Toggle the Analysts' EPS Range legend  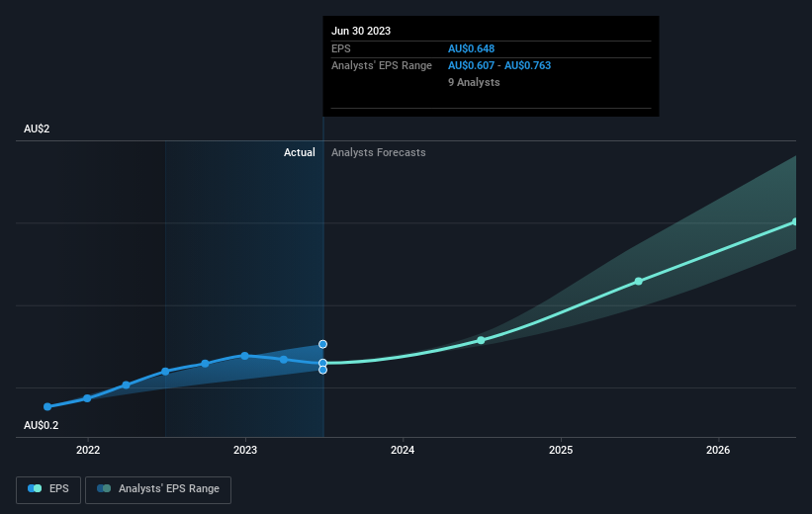pyautogui.click(x=158, y=489)
